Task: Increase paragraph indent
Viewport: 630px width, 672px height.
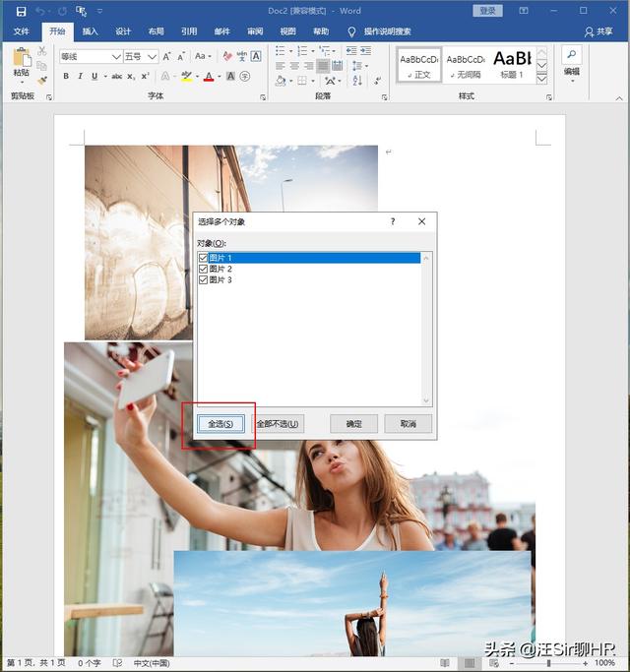Action: pos(366,51)
